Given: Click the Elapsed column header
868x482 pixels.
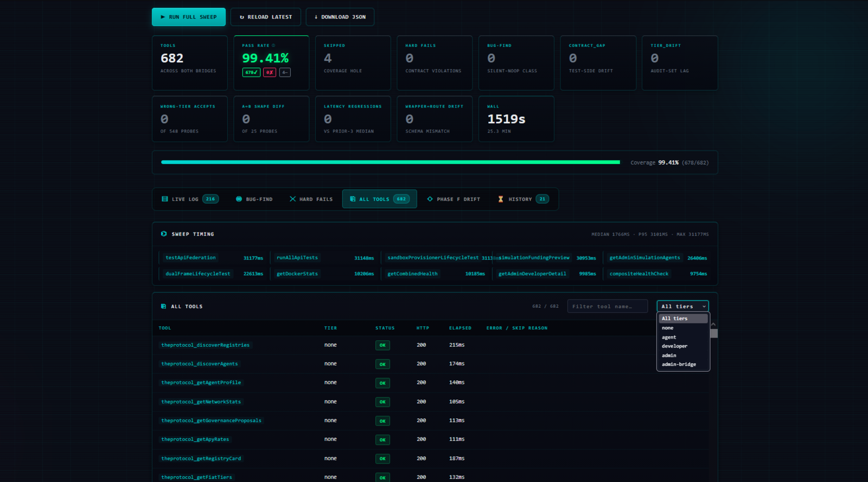Looking at the screenshot, I should point(460,328).
